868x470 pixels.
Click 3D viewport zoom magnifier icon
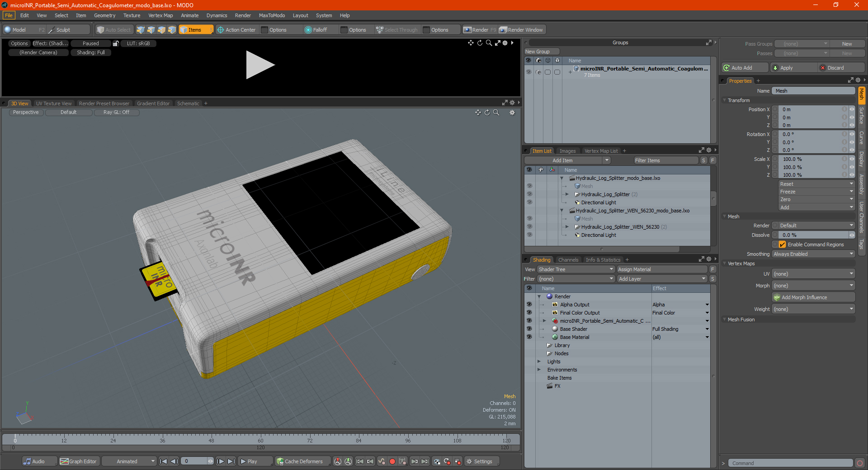click(496, 113)
